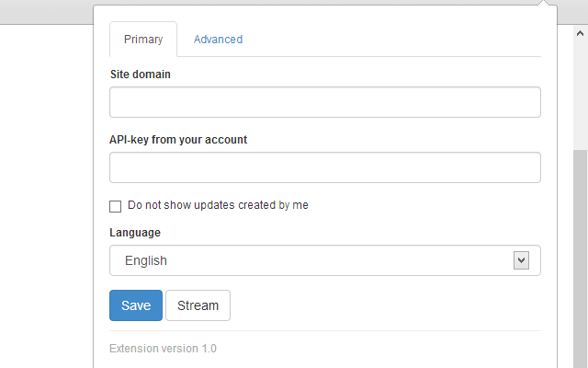Click the vertical scrollbar thumb
Viewport: 588px width, 368px height.
[x=580, y=258]
